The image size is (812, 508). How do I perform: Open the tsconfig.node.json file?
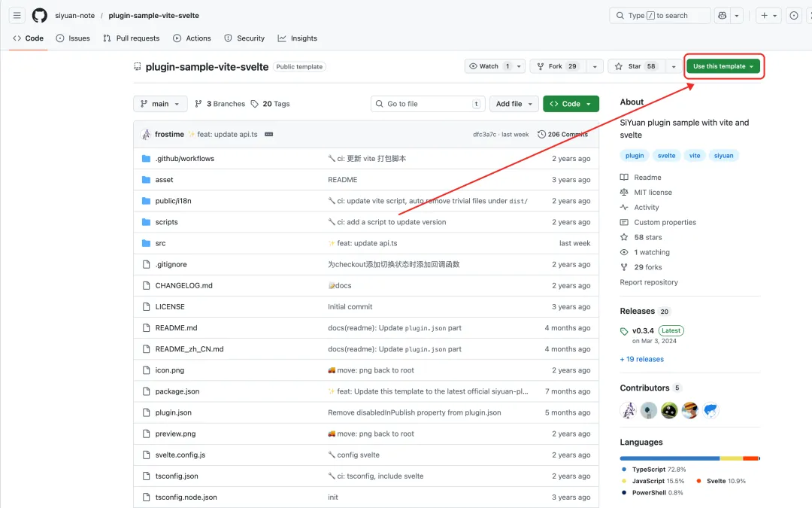(186, 497)
